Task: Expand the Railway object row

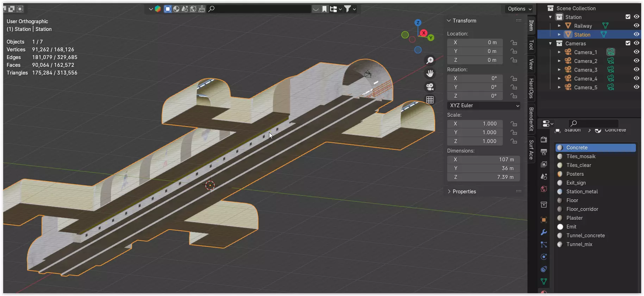Action: click(559, 26)
